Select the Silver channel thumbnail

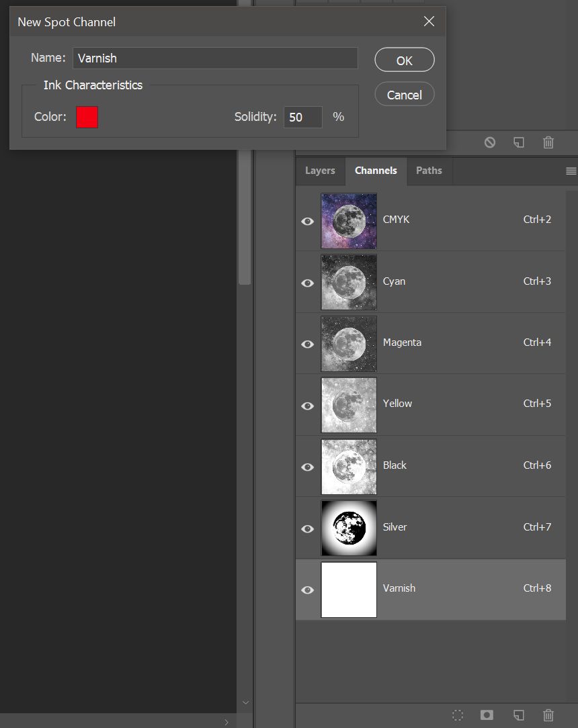(349, 528)
